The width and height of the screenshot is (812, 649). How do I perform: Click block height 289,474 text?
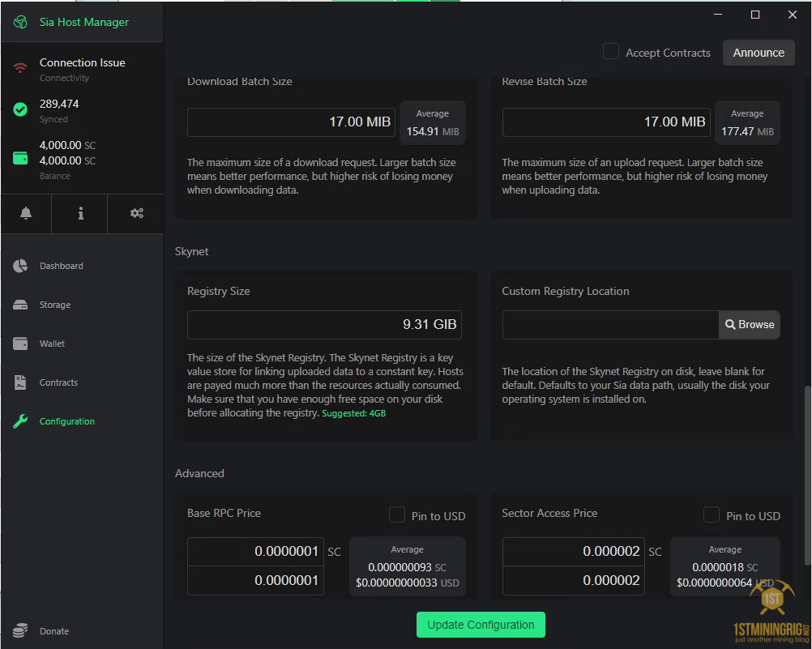(59, 104)
